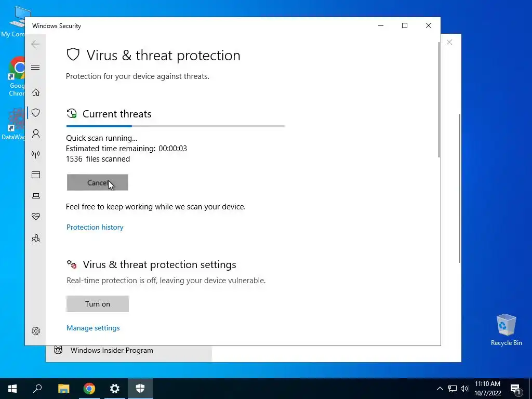Click the shield icon beside page title
This screenshot has width=532, height=399.
73,55
